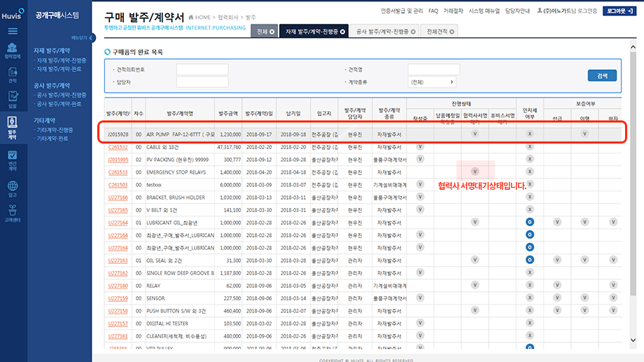Click the user profile icon by 로그인중
Screen dimensions: 644x362
click(x=540, y=11)
